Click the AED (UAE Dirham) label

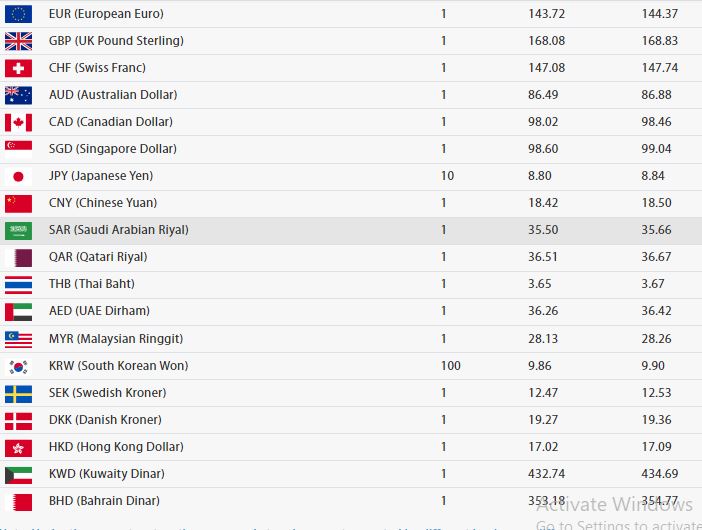(99, 311)
